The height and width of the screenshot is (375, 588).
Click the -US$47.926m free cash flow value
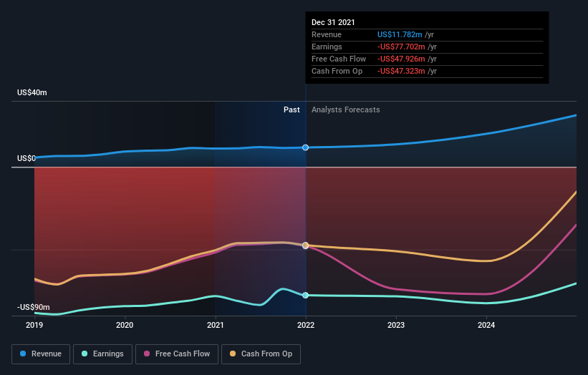pos(401,59)
